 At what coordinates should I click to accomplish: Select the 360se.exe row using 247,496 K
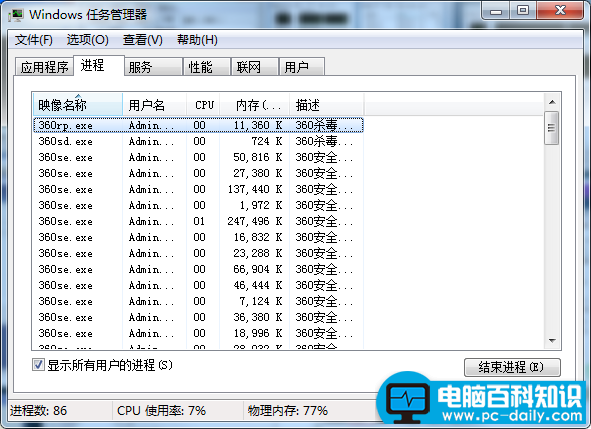pyautogui.click(x=198, y=221)
